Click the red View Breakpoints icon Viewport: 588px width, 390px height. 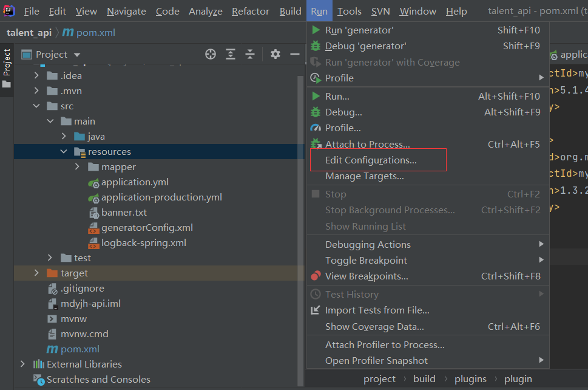pos(316,276)
